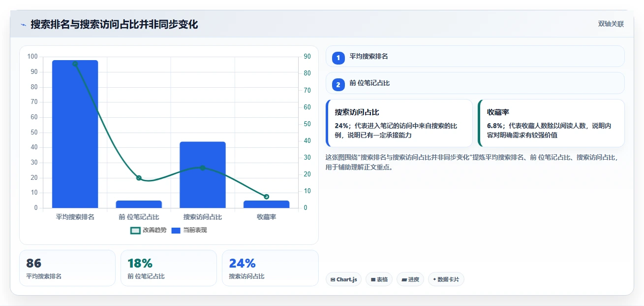The width and height of the screenshot is (644, 306).
Task: Click the 数据卡片 tag chip
Action: [x=446, y=279]
